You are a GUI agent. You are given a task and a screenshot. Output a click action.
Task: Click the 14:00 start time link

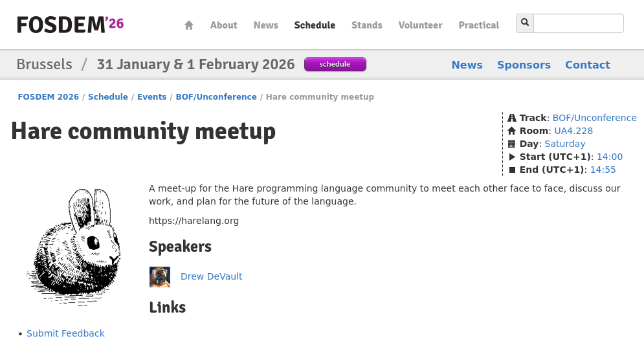click(610, 157)
